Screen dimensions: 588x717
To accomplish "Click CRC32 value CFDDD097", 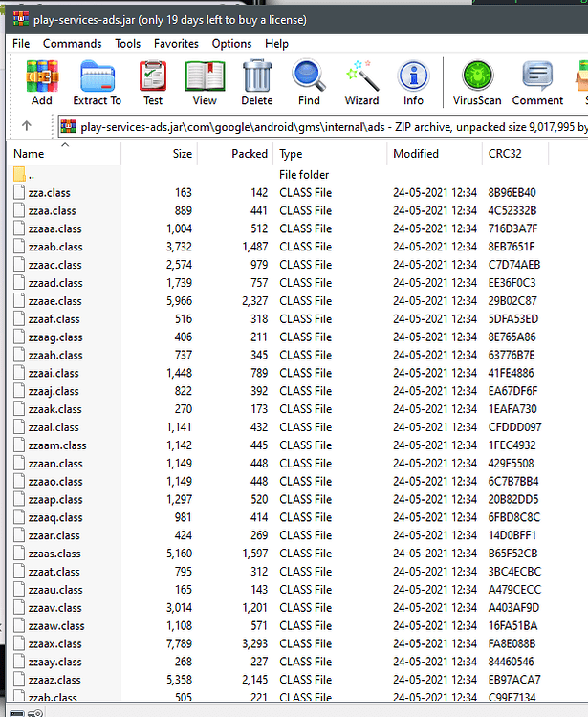I will tap(514, 427).
